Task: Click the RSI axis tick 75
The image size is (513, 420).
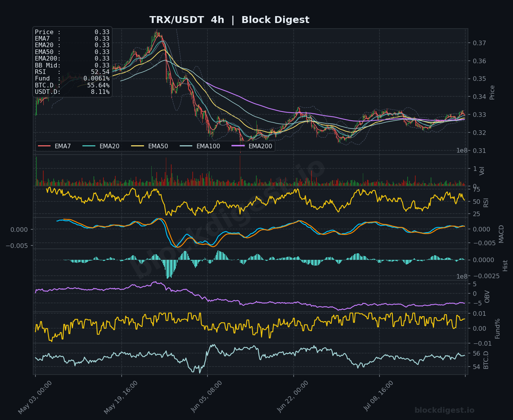Action: [477, 189]
